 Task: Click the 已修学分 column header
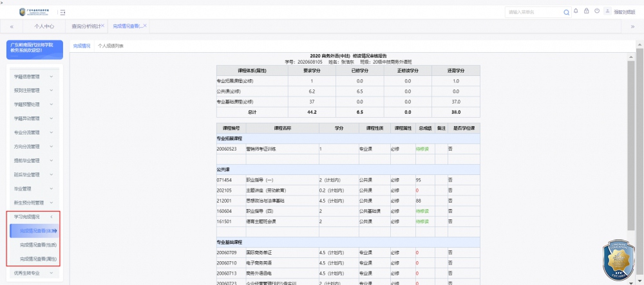[360, 71]
